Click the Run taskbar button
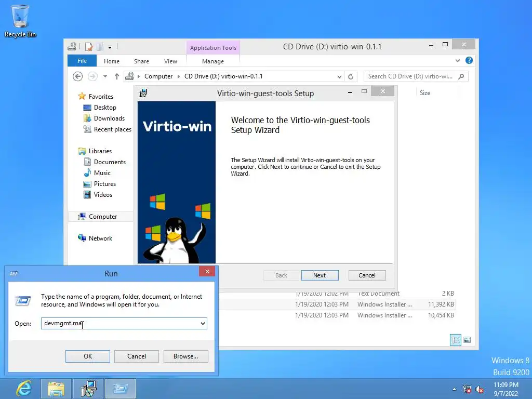Viewport: 532px width, 399px height. click(x=121, y=389)
